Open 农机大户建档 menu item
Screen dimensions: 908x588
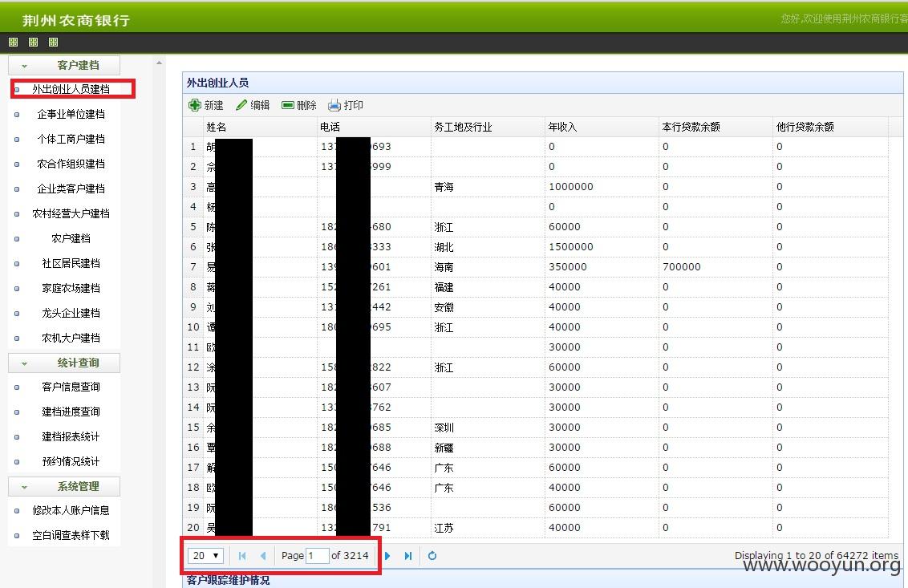(71, 339)
